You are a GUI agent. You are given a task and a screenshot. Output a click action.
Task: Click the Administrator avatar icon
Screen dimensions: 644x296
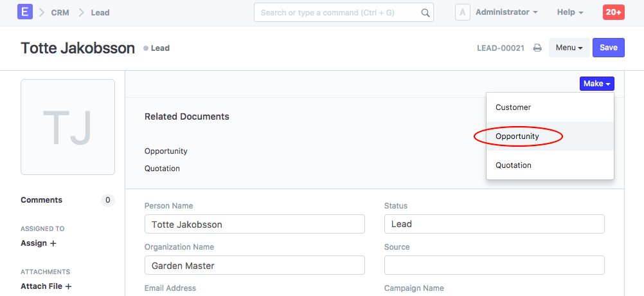[x=463, y=13]
